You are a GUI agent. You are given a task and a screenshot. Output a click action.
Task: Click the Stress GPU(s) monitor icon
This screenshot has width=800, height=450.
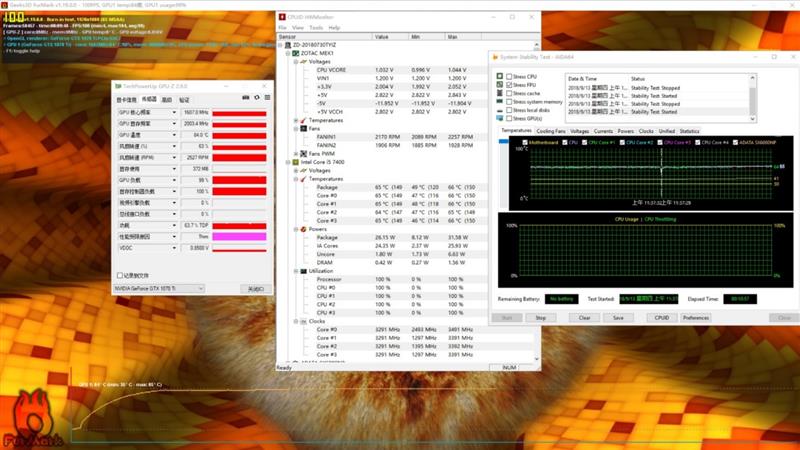(x=499, y=118)
